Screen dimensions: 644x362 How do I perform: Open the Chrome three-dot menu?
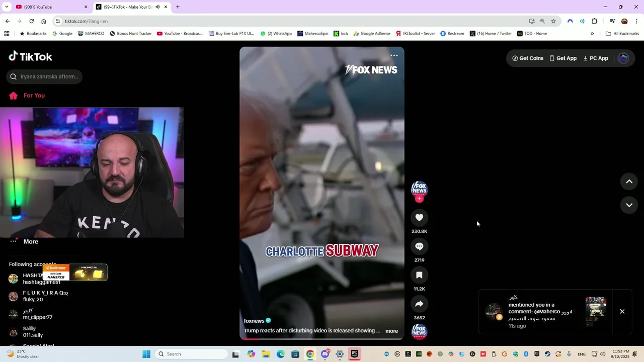(x=637, y=21)
